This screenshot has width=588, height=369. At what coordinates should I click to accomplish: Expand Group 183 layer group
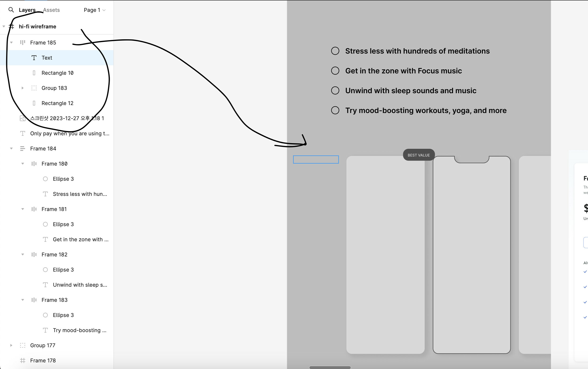click(22, 88)
